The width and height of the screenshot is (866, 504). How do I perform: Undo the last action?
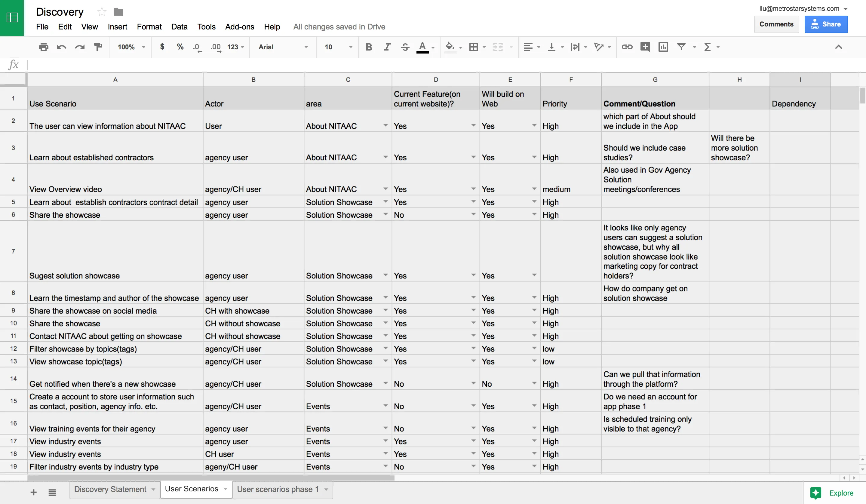62,47
